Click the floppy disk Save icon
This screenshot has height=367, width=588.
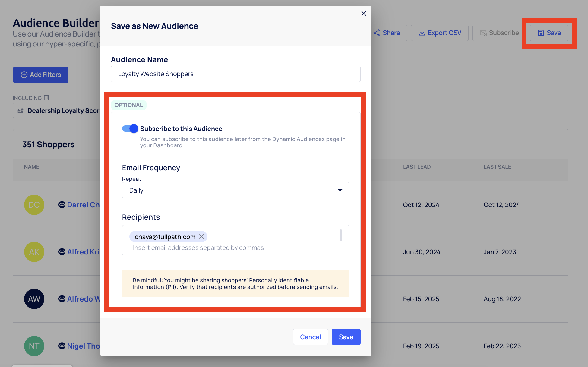(x=541, y=33)
